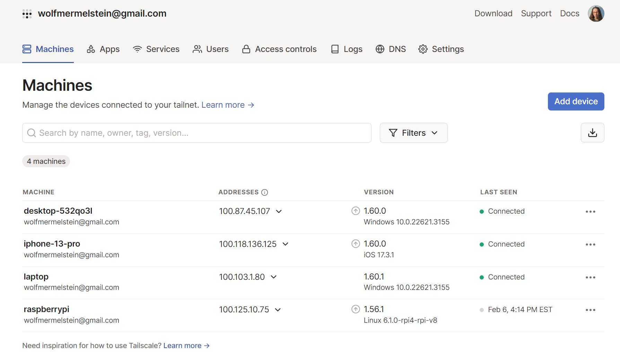Expand addresses for 100.87.45.107
This screenshot has width=620, height=364.
(x=279, y=211)
